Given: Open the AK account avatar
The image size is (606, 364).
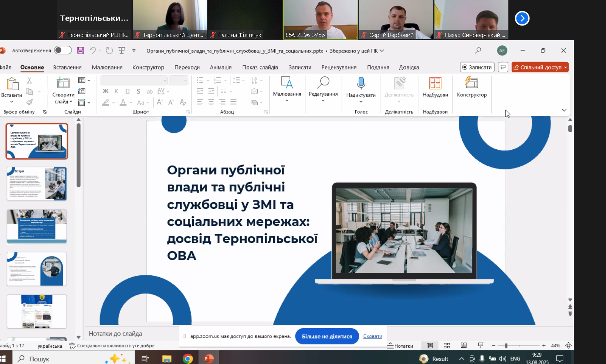Looking at the screenshot, I should point(502,51).
